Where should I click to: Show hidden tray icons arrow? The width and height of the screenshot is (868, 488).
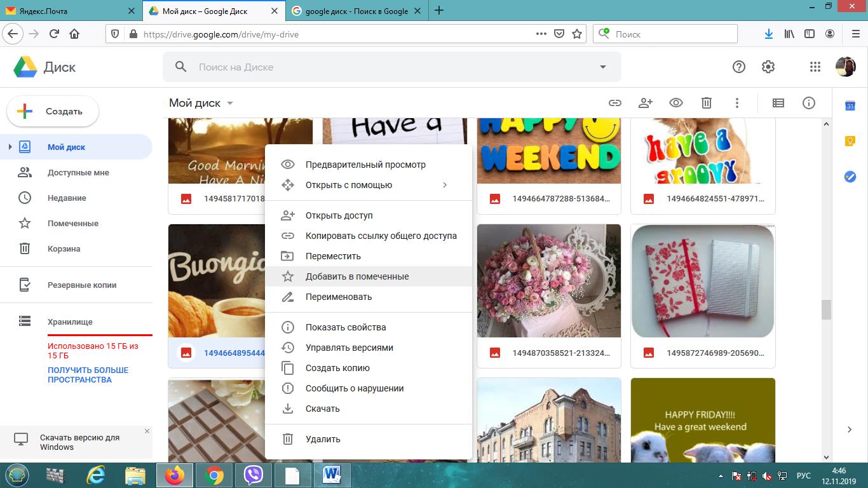(x=721, y=475)
